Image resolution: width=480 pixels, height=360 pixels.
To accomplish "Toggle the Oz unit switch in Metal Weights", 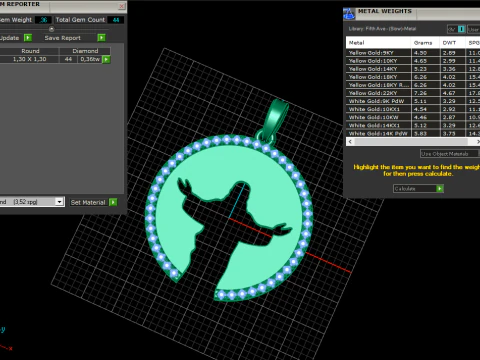I will (x=456, y=29).
